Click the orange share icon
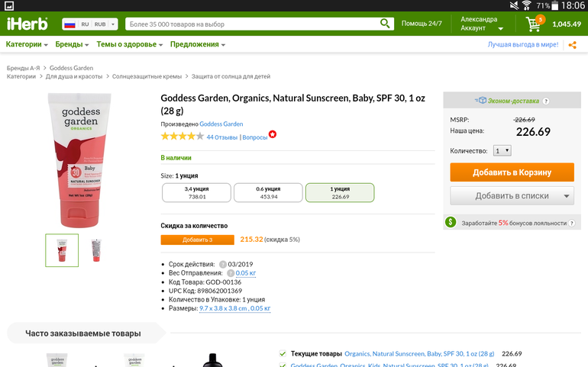 click(x=573, y=45)
